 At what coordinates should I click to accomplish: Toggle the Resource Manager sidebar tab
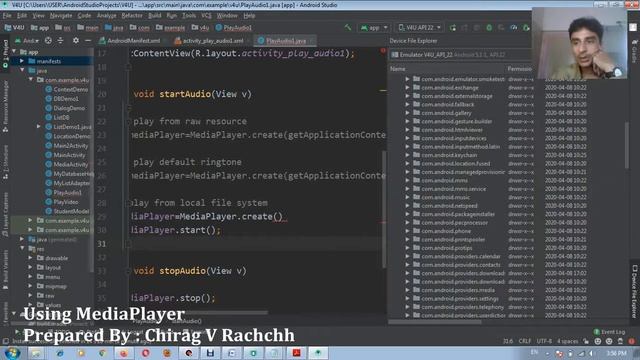[5, 105]
